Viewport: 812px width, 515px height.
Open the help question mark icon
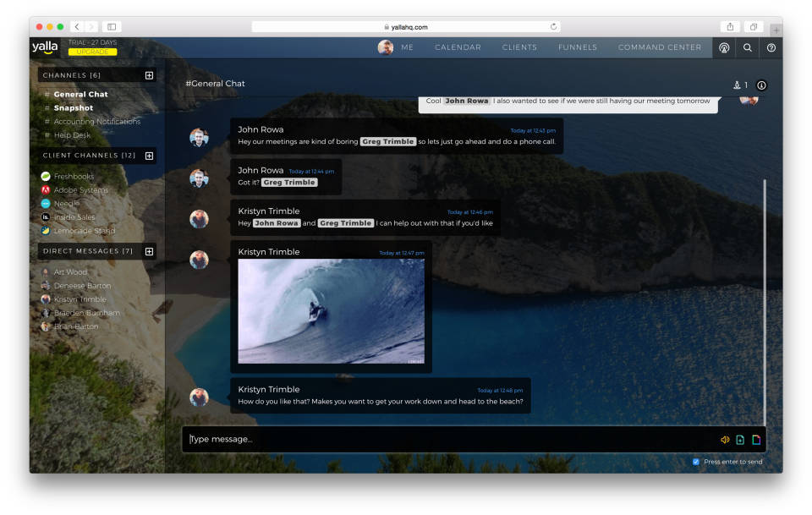tap(771, 47)
